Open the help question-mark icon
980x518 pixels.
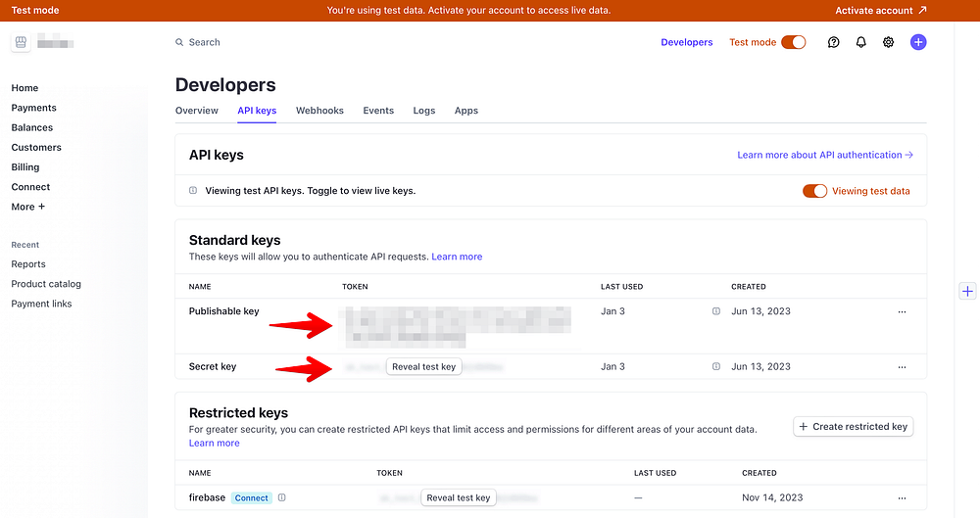[833, 42]
